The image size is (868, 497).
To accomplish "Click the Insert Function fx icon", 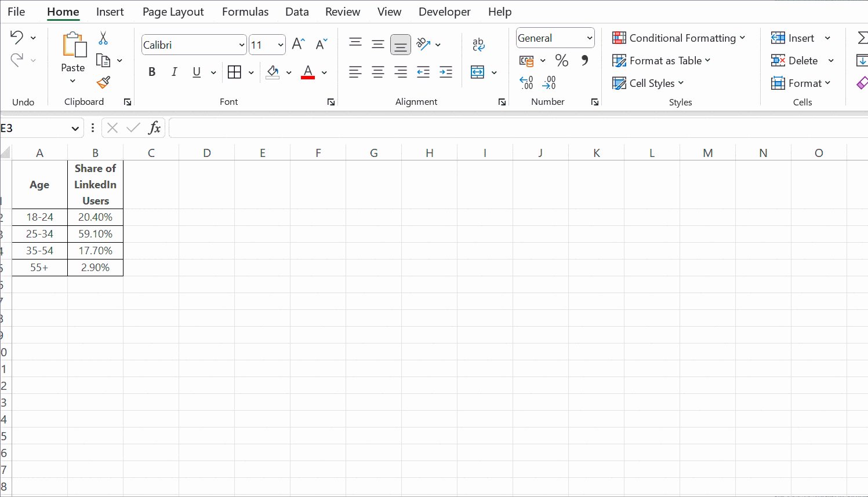I will [x=154, y=128].
